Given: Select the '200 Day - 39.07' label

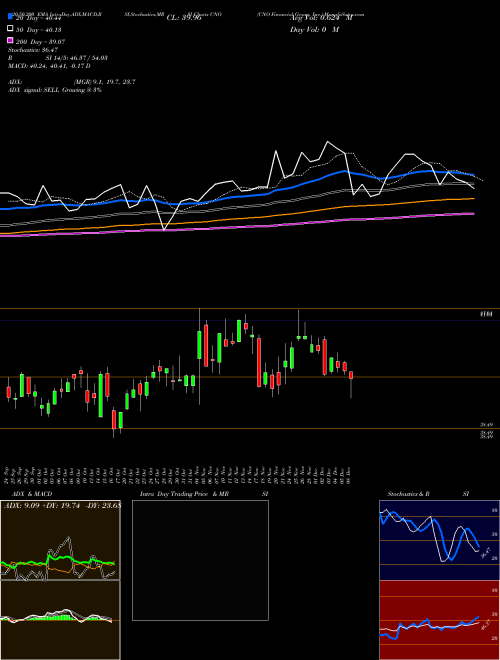Looking at the screenshot, I should point(40,42).
